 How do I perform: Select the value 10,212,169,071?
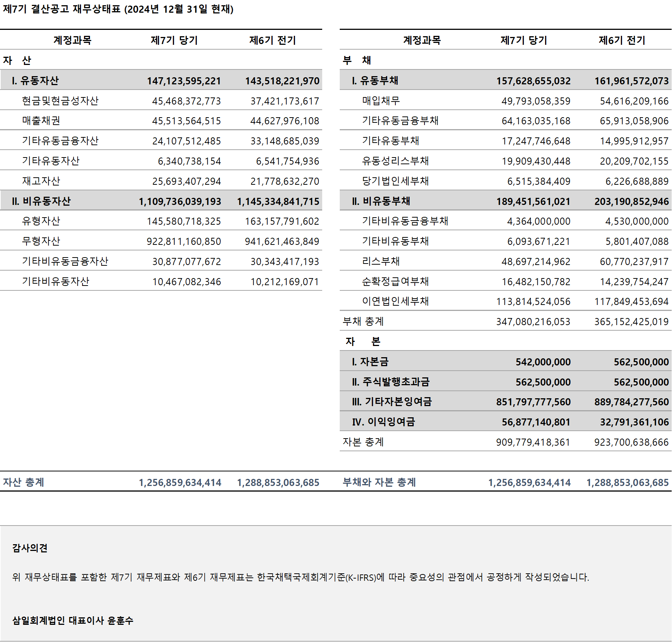coord(285,282)
